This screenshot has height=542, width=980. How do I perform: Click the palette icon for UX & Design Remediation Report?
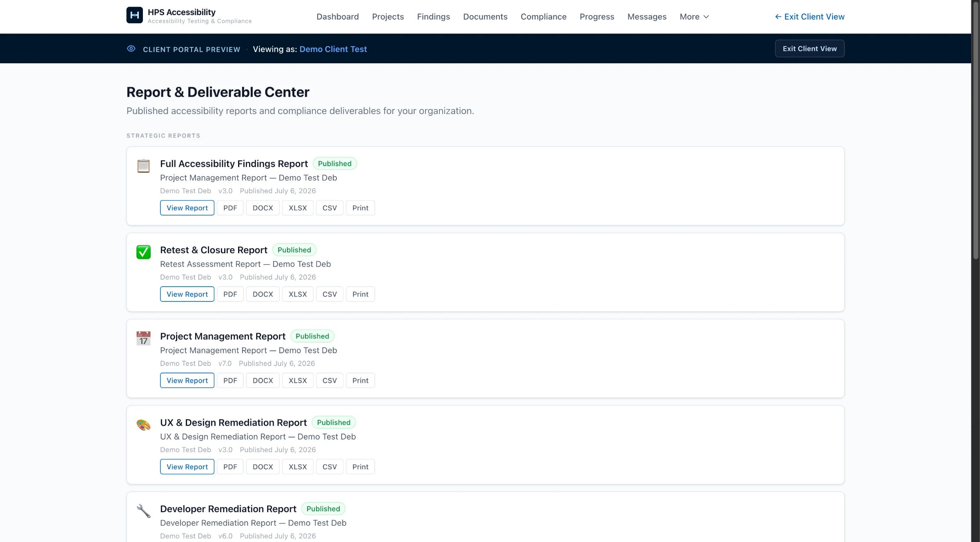point(143,425)
